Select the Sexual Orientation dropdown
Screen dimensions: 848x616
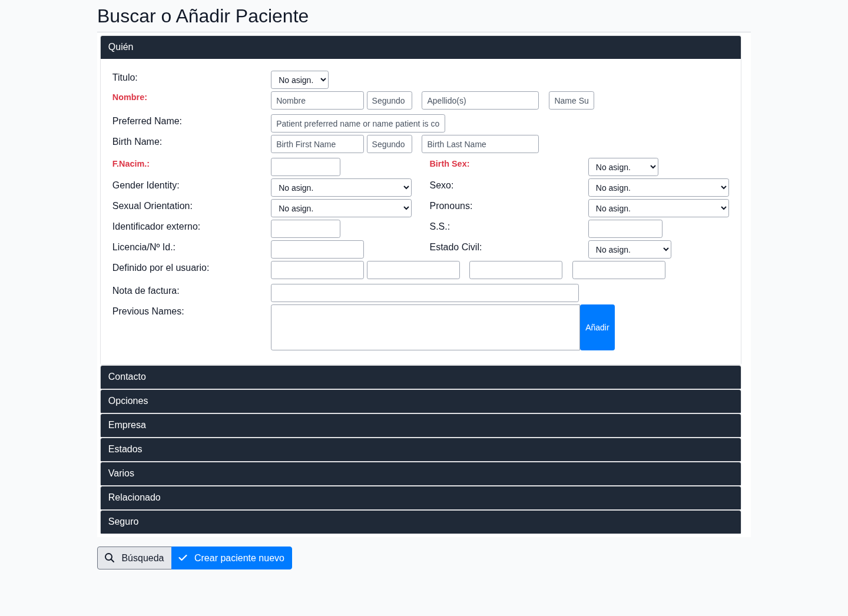[x=341, y=208]
